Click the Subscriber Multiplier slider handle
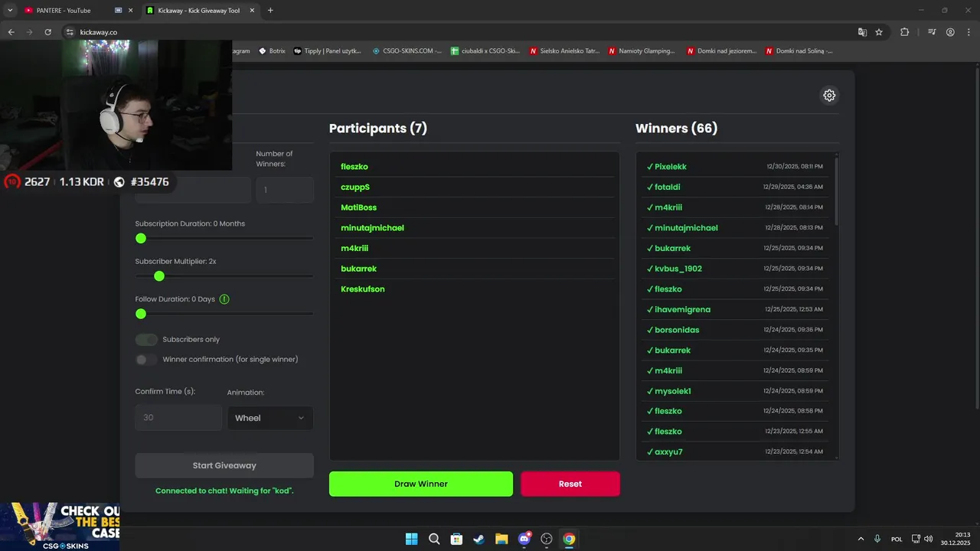 (x=159, y=276)
